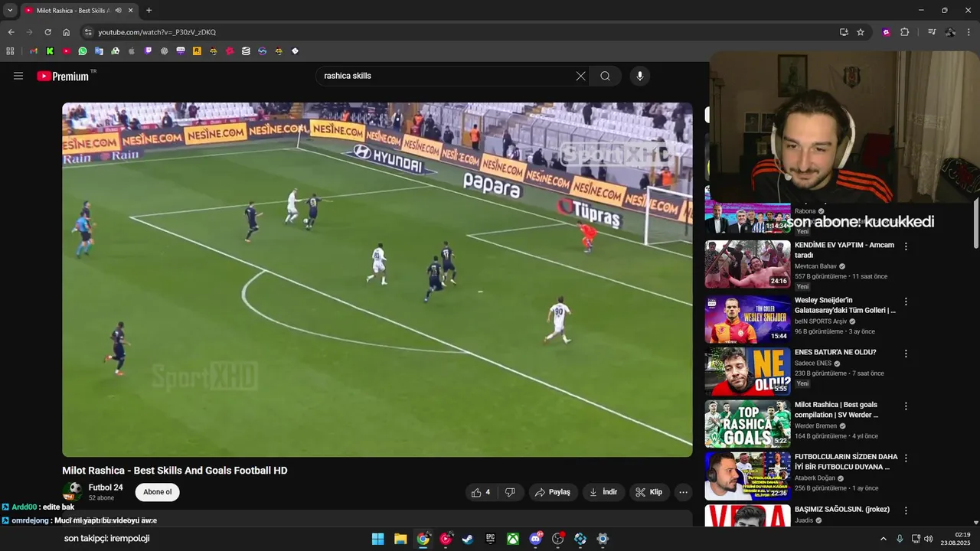Viewport: 980px width, 551px height.
Task: Open the Futbol 24 channel name
Action: (x=106, y=487)
